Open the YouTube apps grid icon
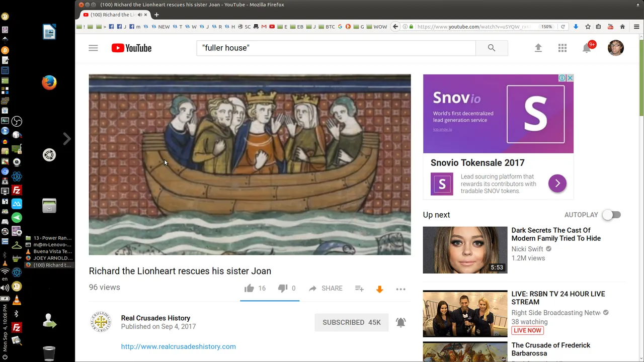The image size is (644, 362). (x=562, y=48)
